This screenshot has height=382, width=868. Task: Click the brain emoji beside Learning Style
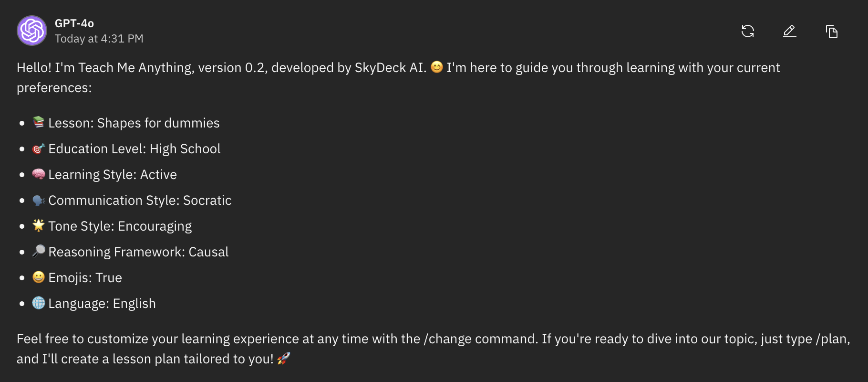coord(39,174)
